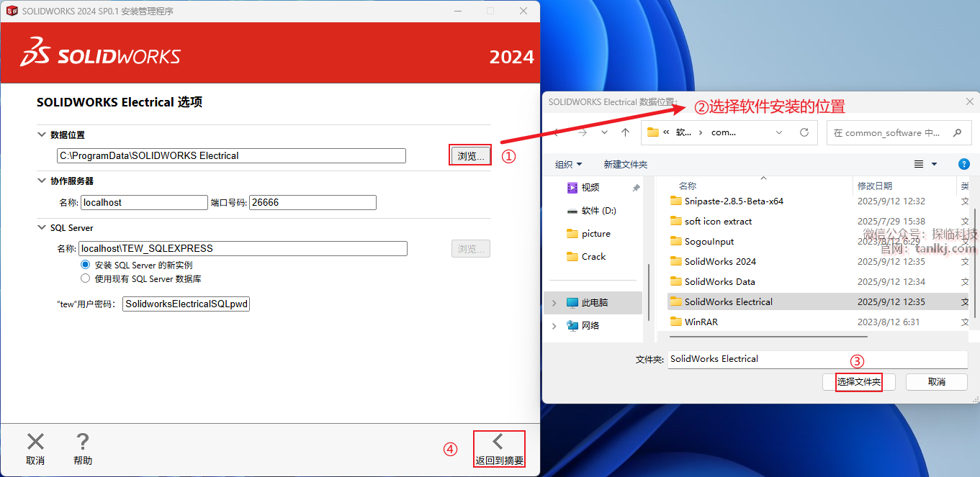The width and height of the screenshot is (980, 477).
Task: Click the Cancel X icon in the installer
Action: 35,442
